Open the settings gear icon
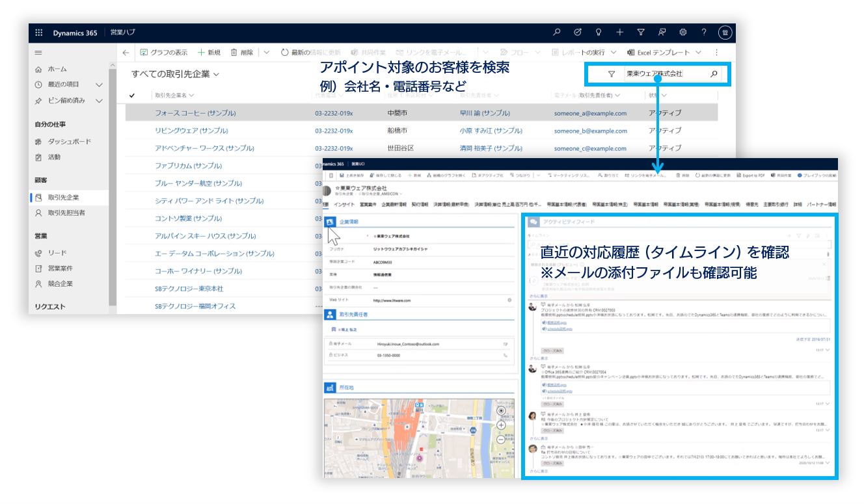 coord(683,32)
